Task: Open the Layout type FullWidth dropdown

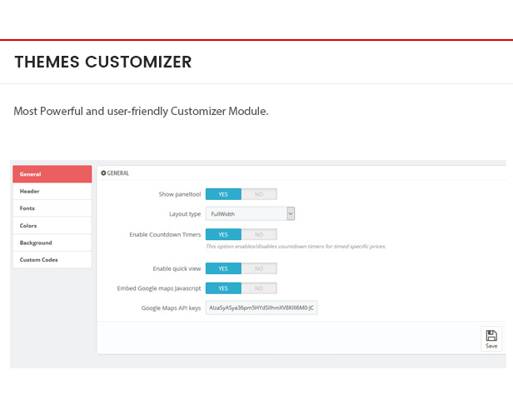Action: [x=250, y=214]
